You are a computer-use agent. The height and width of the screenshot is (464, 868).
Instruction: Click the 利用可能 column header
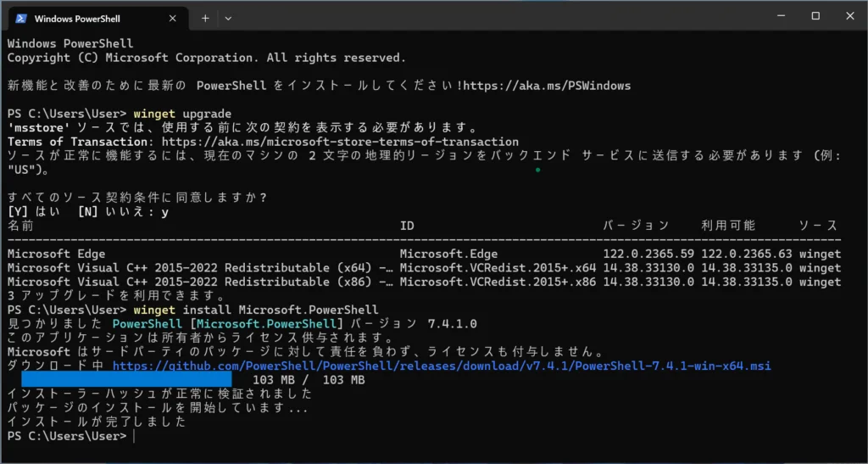coord(727,226)
